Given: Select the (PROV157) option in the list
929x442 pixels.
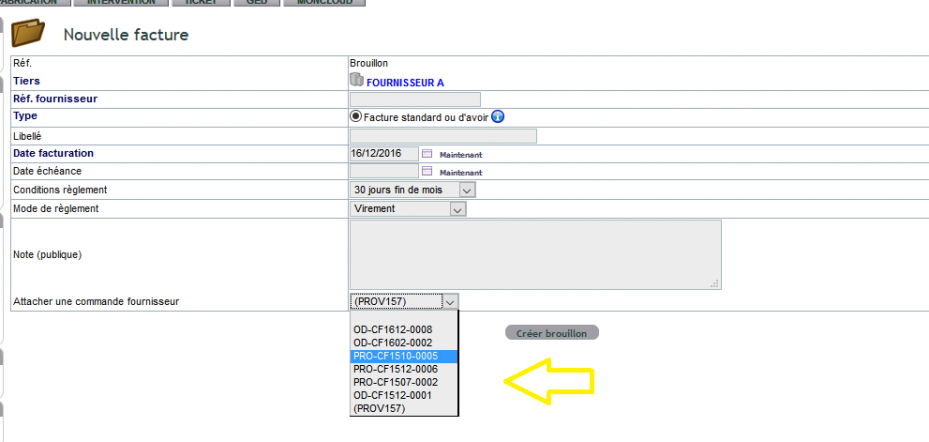Looking at the screenshot, I should pyautogui.click(x=403, y=408).
